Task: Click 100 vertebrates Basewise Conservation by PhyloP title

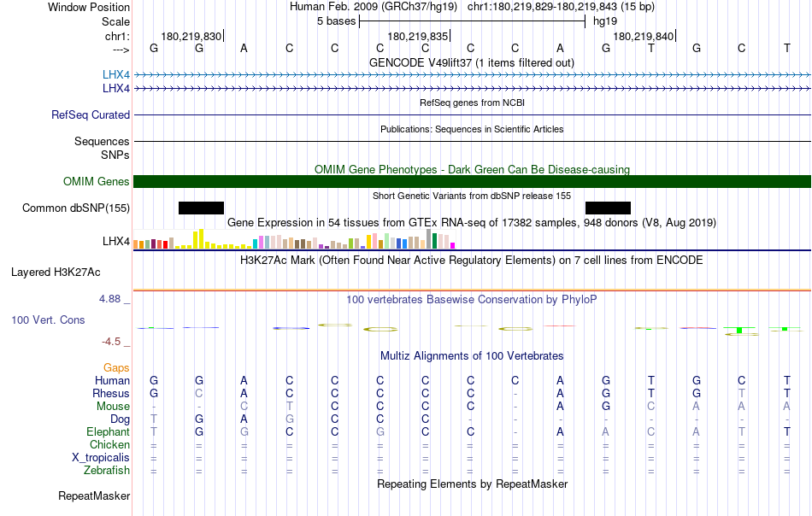Action: pos(471,299)
